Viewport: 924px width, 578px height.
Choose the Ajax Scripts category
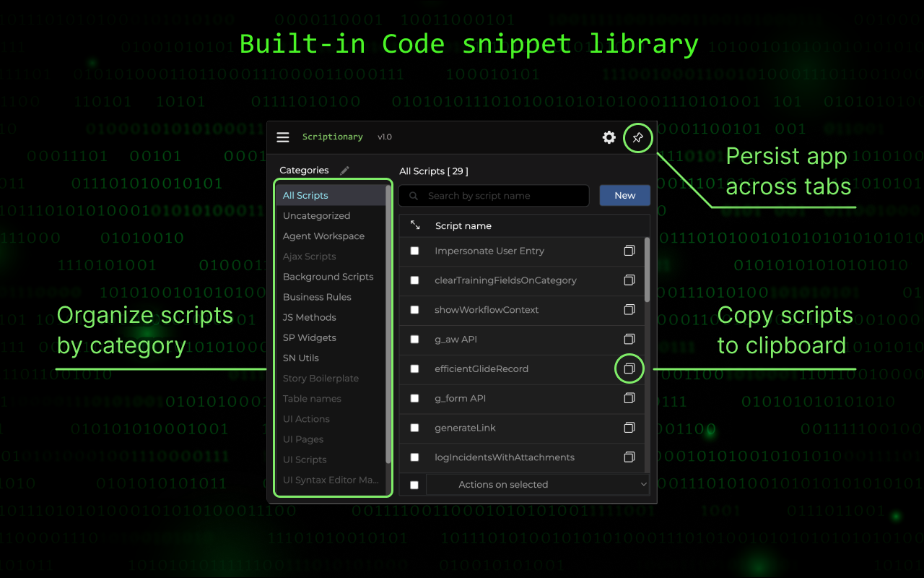[331, 256]
